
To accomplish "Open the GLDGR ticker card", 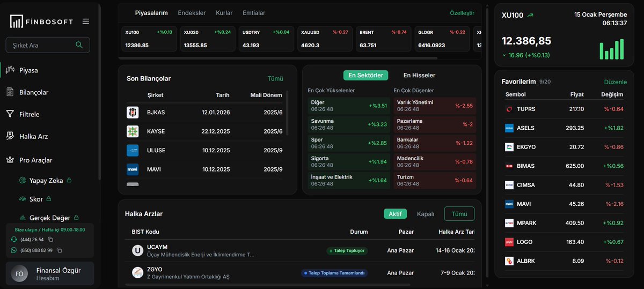I will 442,39.
